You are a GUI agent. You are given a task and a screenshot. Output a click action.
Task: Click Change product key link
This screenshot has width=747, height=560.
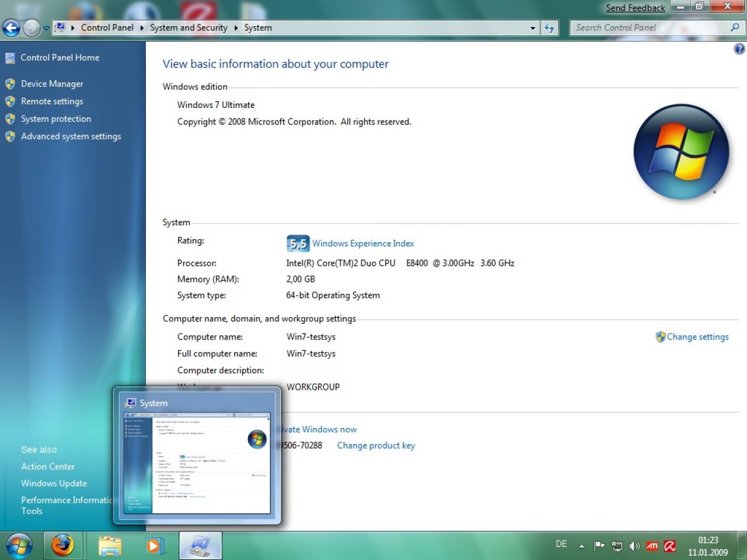point(376,445)
